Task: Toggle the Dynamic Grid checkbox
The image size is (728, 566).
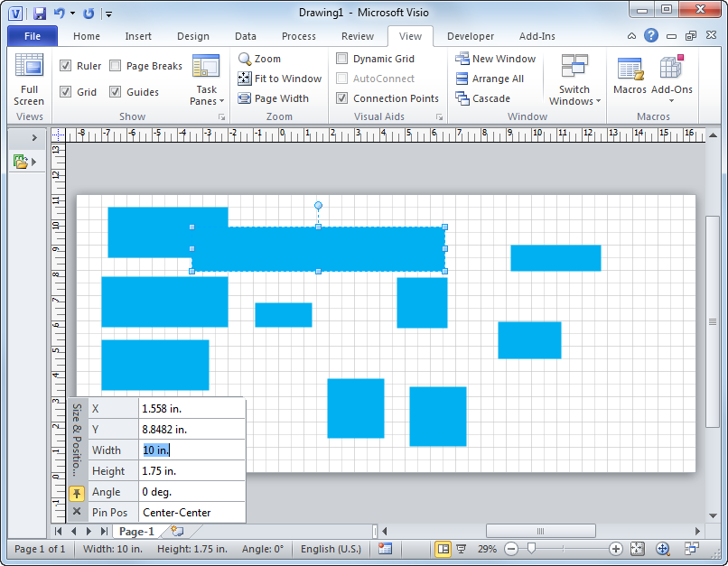Action: pyautogui.click(x=342, y=59)
